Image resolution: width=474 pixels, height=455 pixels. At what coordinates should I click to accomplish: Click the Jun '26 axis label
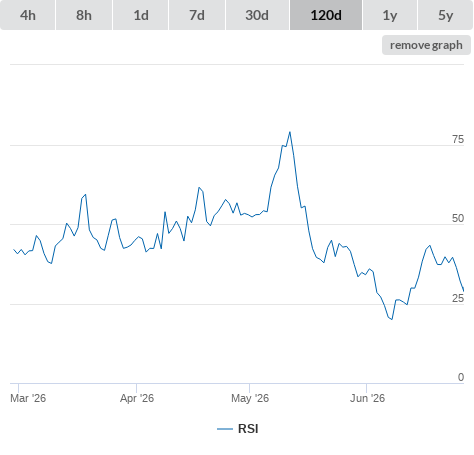(x=367, y=398)
